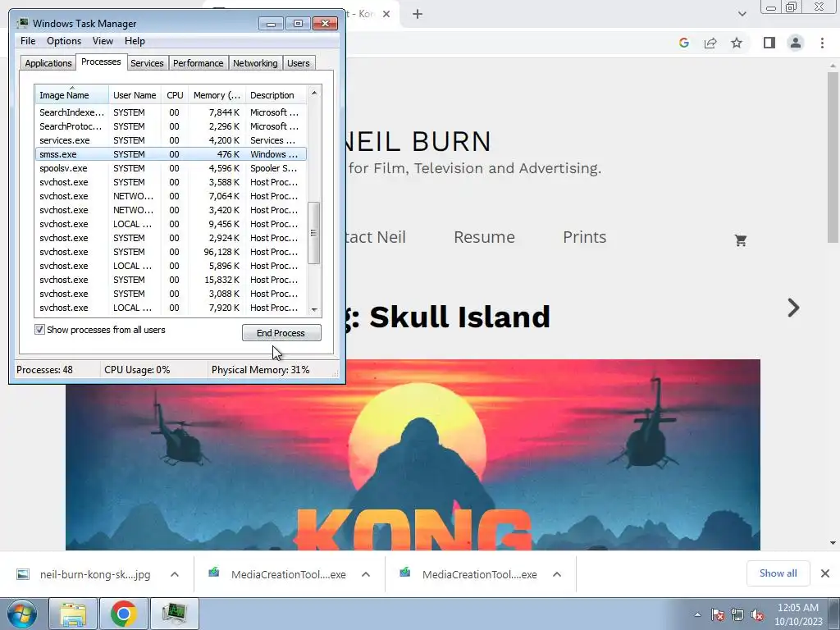Close the downloads bar
This screenshot has width=840, height=630.
(x=825, y=573)
